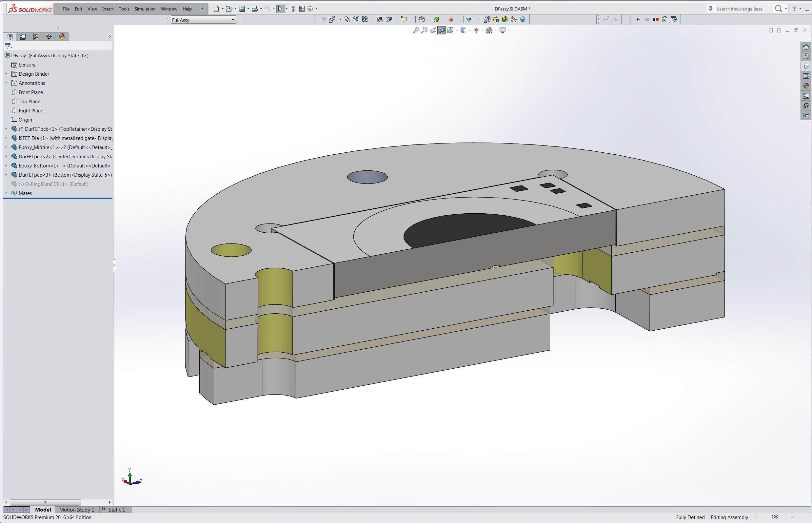Toggle the Section View icon
812x523 pixels.
pyautogui.click(x=441, y=30)
